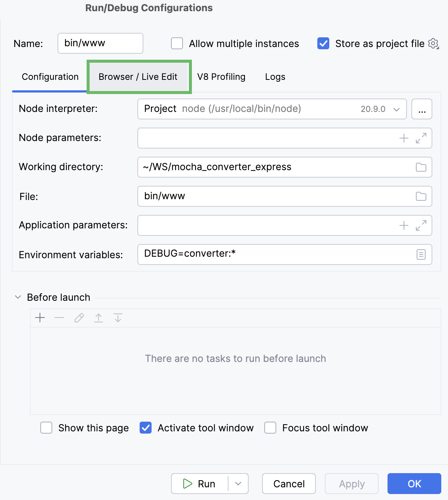Apply the configuration changes
The image size is (448, 500).
[351, 484]
